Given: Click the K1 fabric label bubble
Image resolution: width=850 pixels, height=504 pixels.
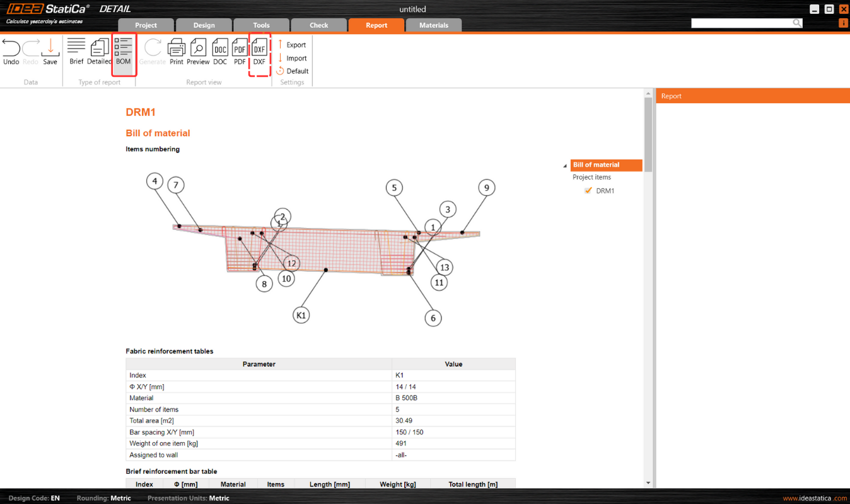Looking at the screenshot, I should [x=301, y=314].
